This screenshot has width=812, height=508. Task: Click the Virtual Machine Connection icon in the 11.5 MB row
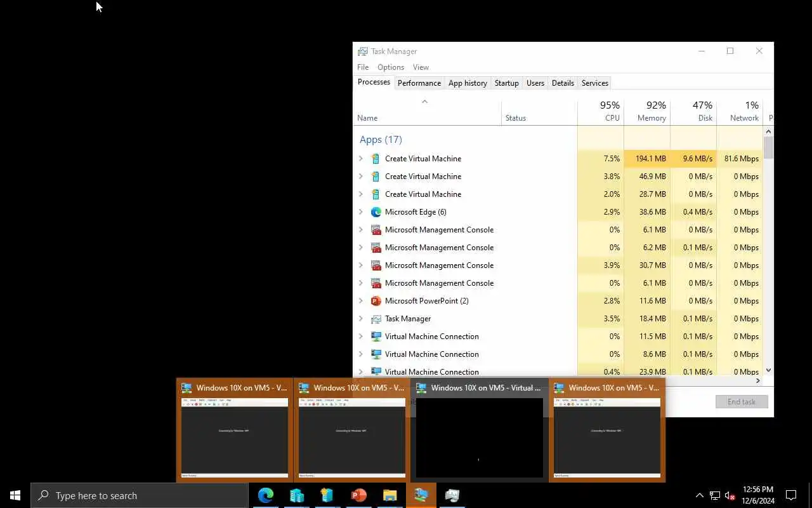tap(376, 337)
